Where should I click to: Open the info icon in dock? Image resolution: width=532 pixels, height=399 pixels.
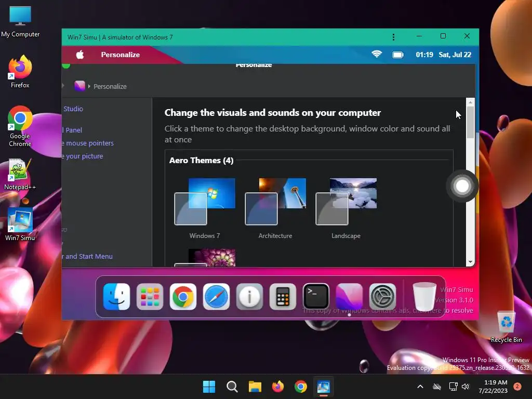click(x=249, y=297)
